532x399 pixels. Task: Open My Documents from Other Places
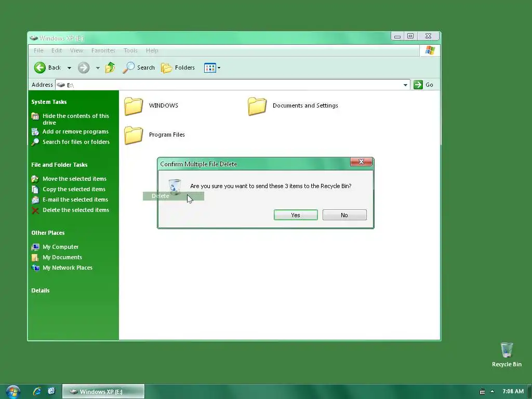pyautogui.click(x=62, y=258)
